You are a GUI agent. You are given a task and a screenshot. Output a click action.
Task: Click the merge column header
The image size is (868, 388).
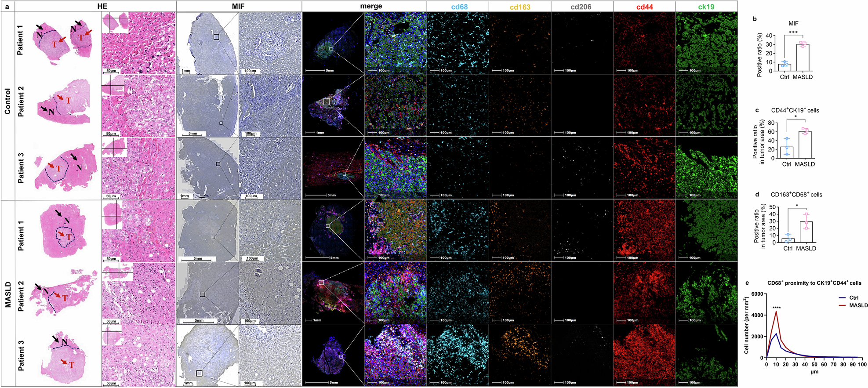pyautogui.click(x=371, y=6)
